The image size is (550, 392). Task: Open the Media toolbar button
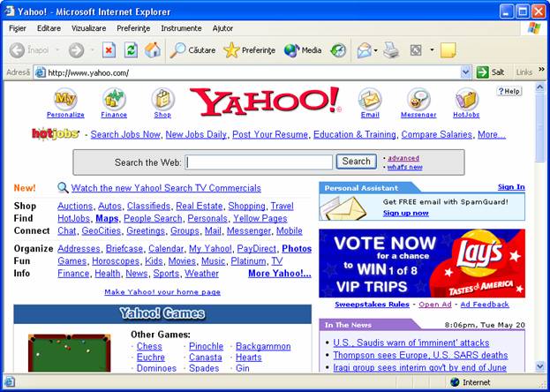tap(303, 50)
